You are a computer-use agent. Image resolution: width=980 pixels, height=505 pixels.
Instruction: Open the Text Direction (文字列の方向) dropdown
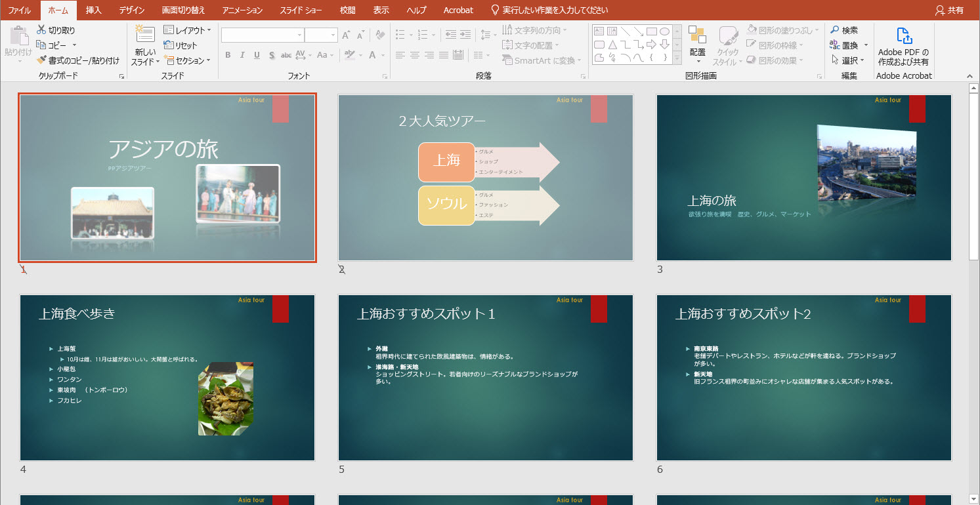534,30
